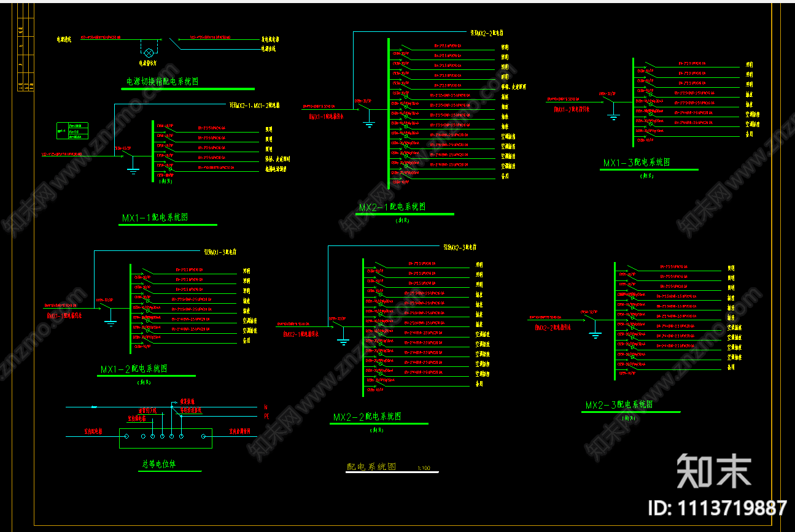Select the MX2-1配电系统图 title

[392, 207]
